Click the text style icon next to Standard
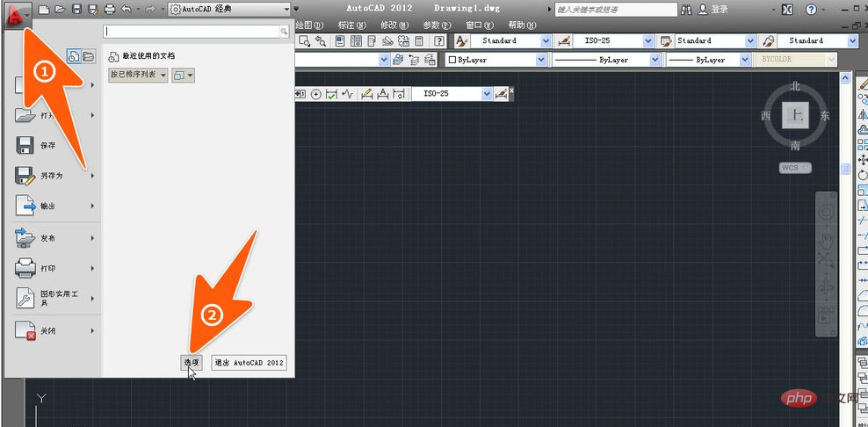868x427 pixels. coord(462,41)
